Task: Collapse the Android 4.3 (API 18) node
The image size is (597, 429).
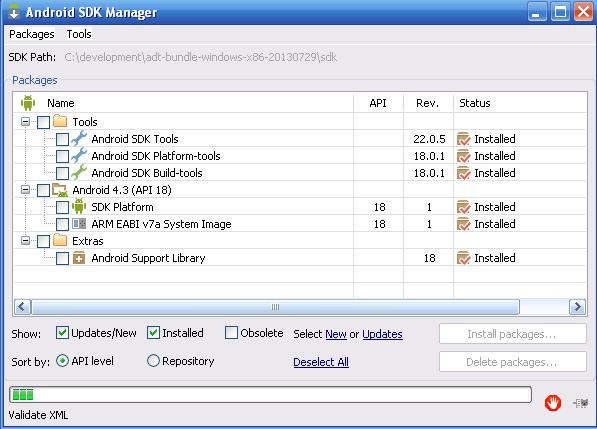Action: tap(26, 190)
